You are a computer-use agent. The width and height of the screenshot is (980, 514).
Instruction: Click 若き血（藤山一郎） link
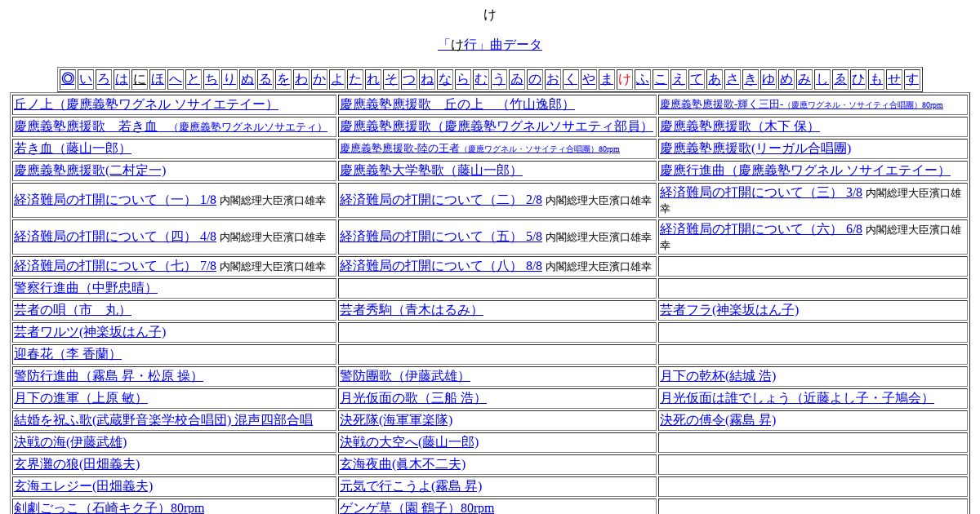(x=72, y=148)
